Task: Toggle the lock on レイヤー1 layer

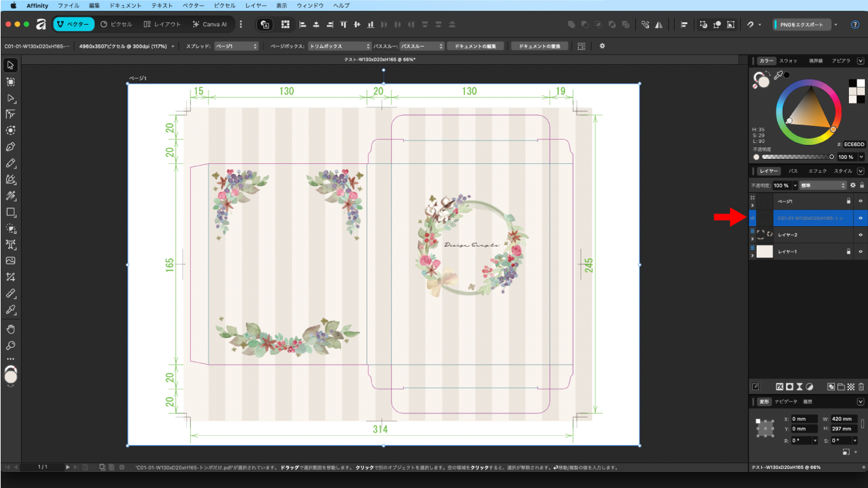Action: coord(848,252)
